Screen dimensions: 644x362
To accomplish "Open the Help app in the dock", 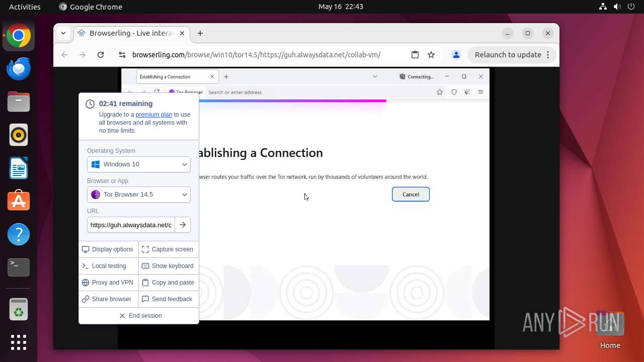I will (19, 235).
